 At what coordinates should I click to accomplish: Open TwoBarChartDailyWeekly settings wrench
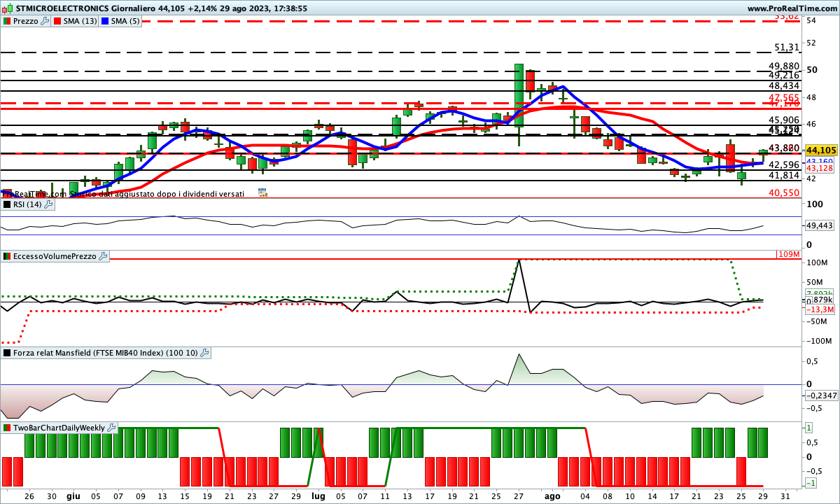click(x=112, y=427)
